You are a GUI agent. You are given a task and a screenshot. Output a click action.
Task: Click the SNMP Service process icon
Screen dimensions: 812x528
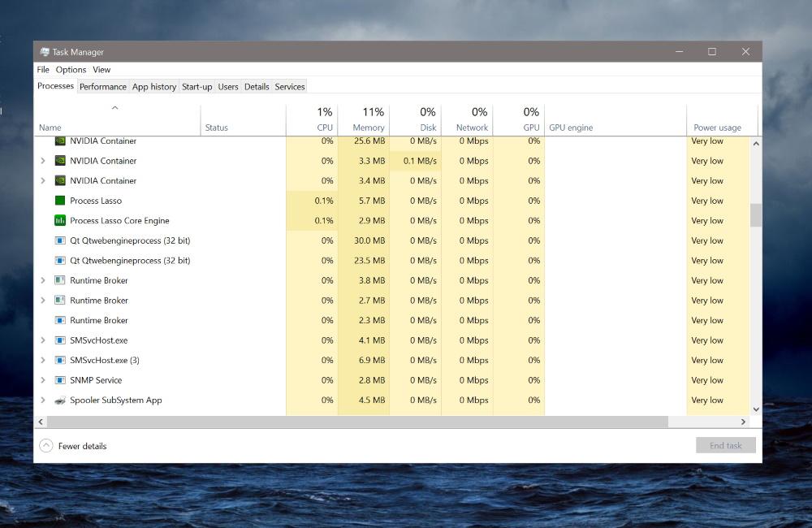point(60,380)
